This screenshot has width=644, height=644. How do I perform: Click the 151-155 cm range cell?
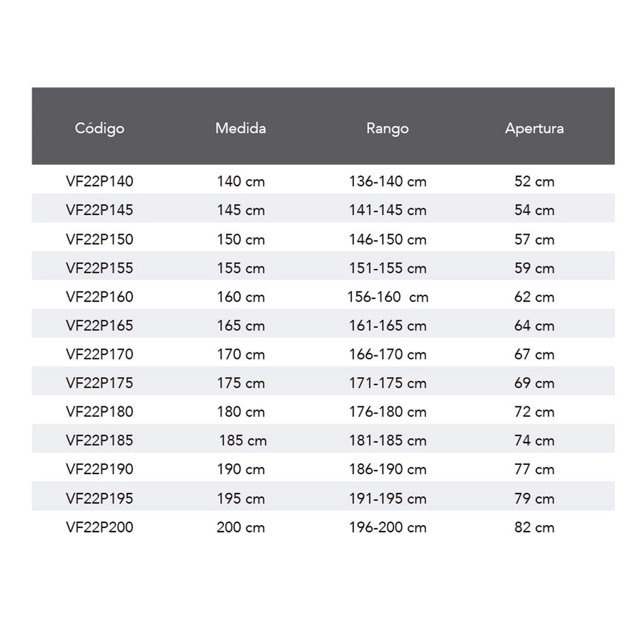pos(388,268)
